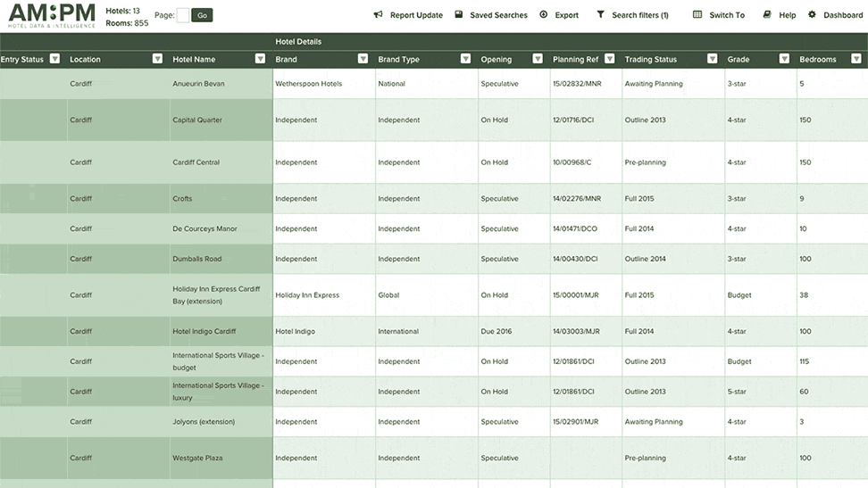Screen dimensions: 868x488
Task: Select the Jolyons (extension) hotel name
Action: pyautogui.click(x=204, y=422)
